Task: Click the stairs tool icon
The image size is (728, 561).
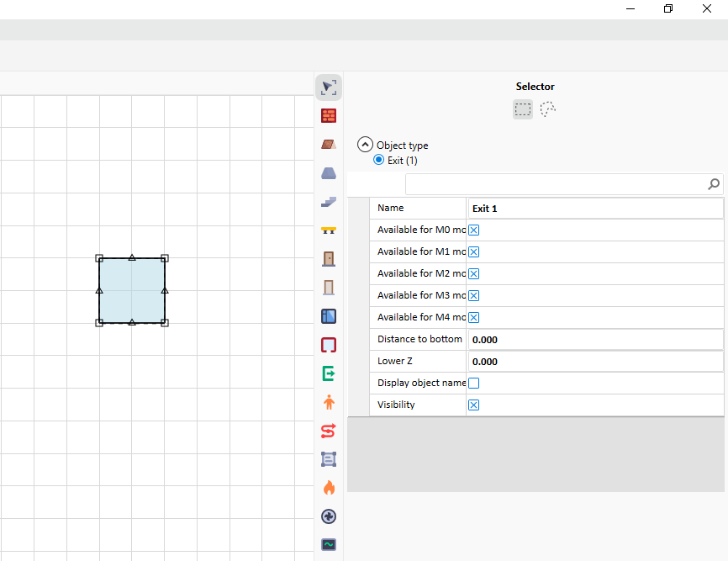Action: click(329, 201)
